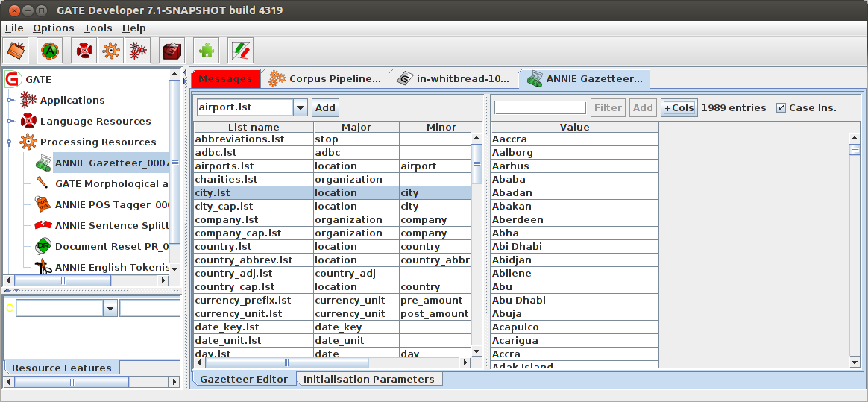Click the Corpus Pipeline tab gear icon
Screen dimensions: 868x402
point(277,78)
